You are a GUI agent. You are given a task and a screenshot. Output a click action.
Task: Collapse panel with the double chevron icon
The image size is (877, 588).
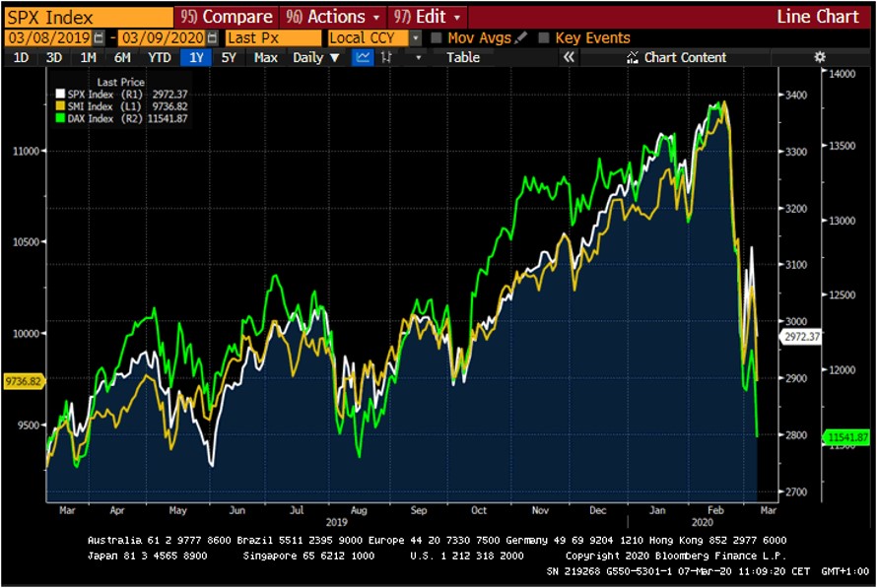point(569,57)
